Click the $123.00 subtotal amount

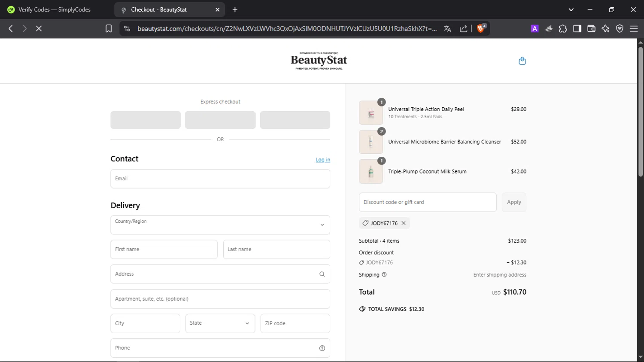pyautogui.click(x=517, y=241)
